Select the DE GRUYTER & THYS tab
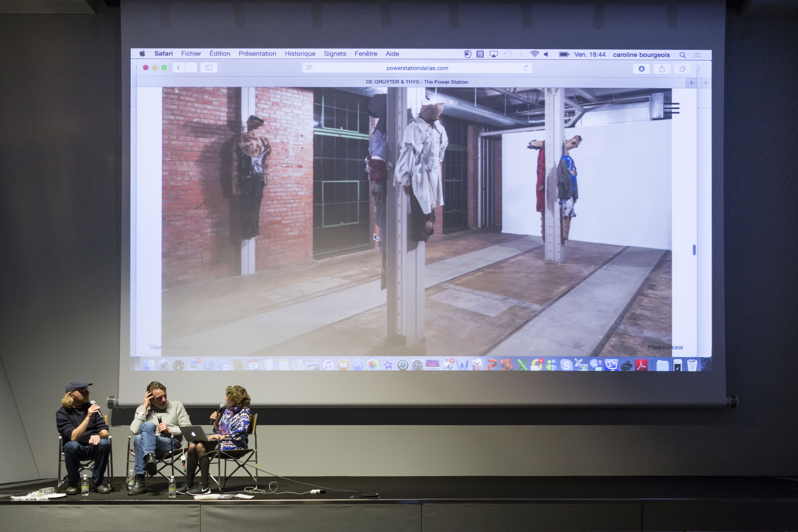 (417, 82)
